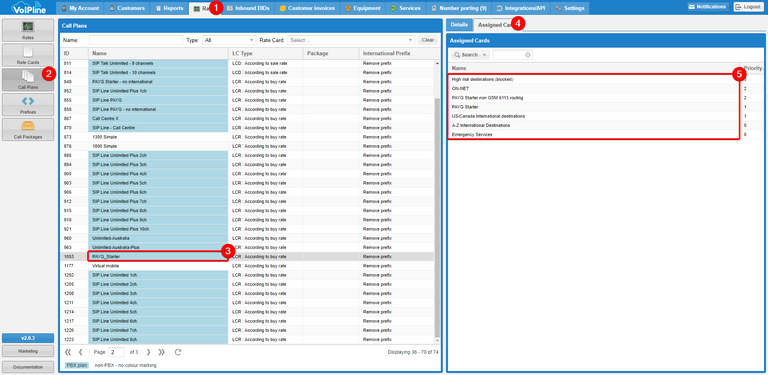
Task: Select SIP Line - Call Centre plan
Action: click(246, 128)
